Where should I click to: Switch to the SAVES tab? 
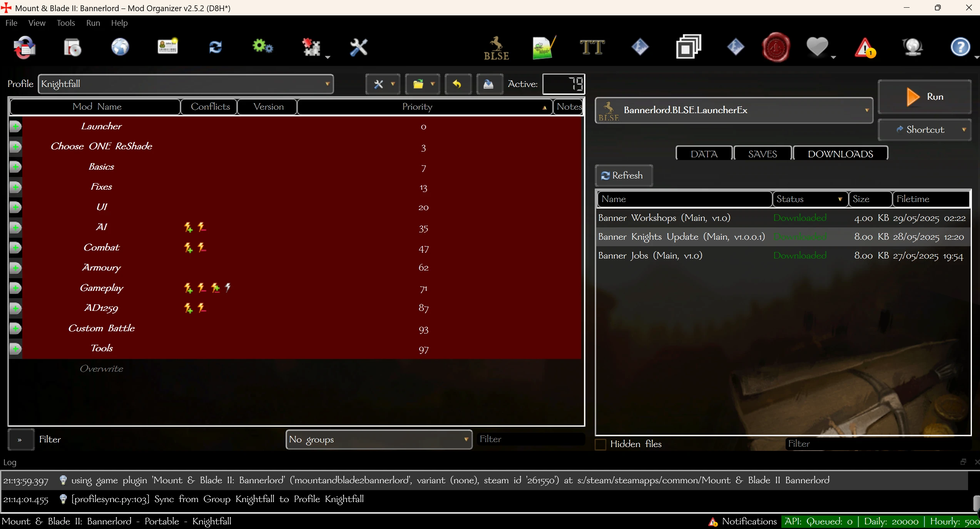click(x=763, y=154)
